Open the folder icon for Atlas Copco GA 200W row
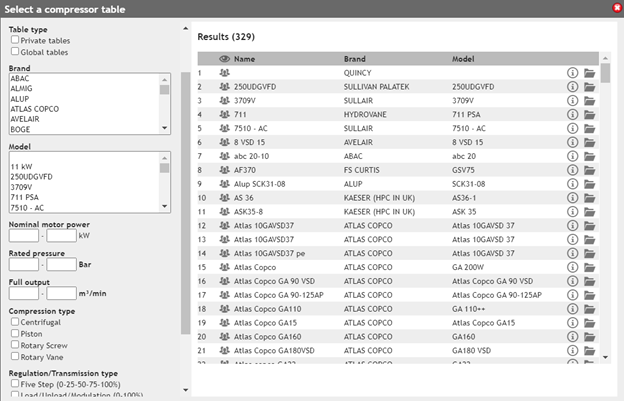Viewport: 624px width, 401px height. tap(589, 267)
